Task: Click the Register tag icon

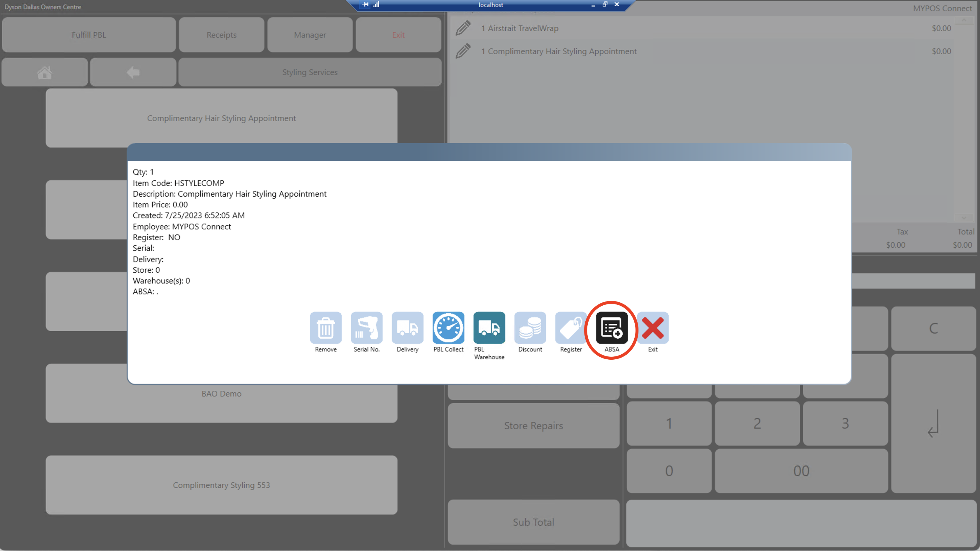Action: tap(571, 328)
